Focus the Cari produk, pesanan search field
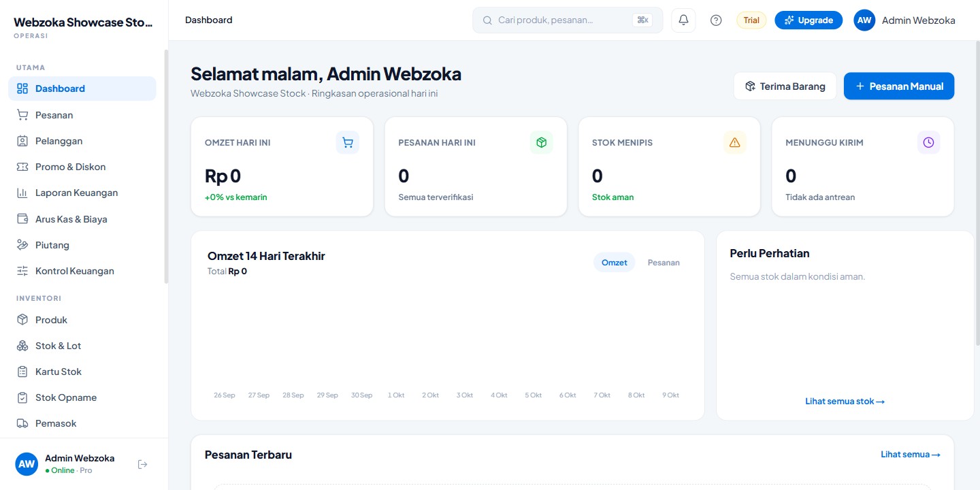The image size is (980, 490). click(568, 20)
